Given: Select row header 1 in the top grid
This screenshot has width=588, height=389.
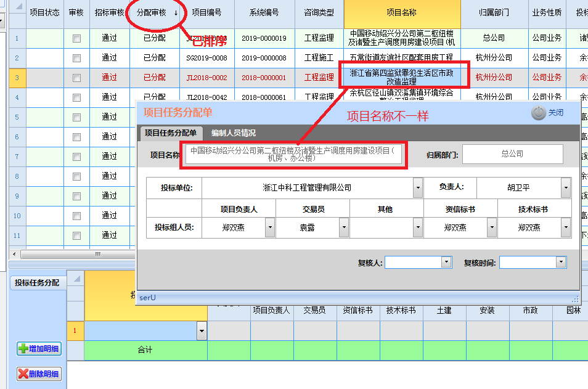Looking at the screenshot, I should (17, 39).
